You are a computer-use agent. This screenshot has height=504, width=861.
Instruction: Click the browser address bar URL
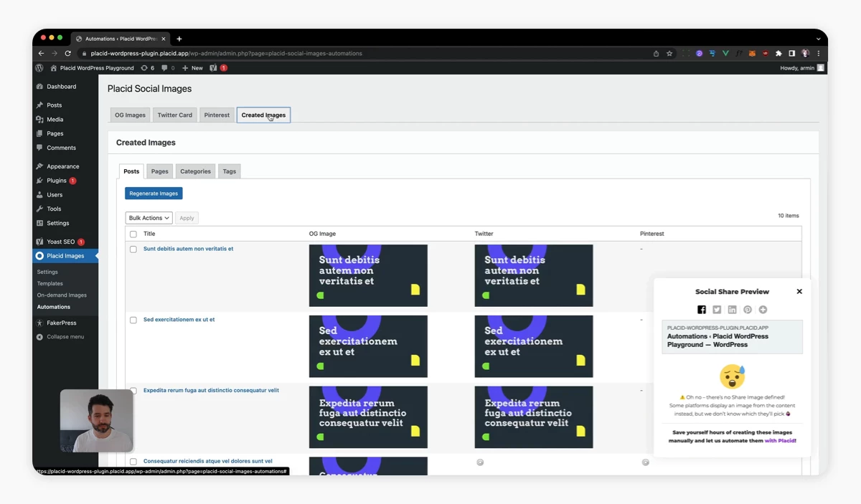coord(226,53)
